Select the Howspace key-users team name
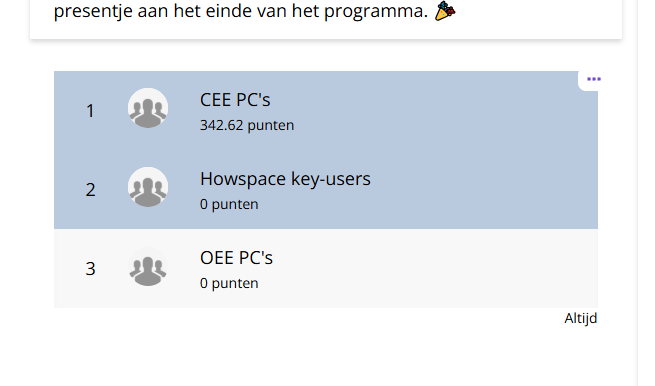 [285, 179]
